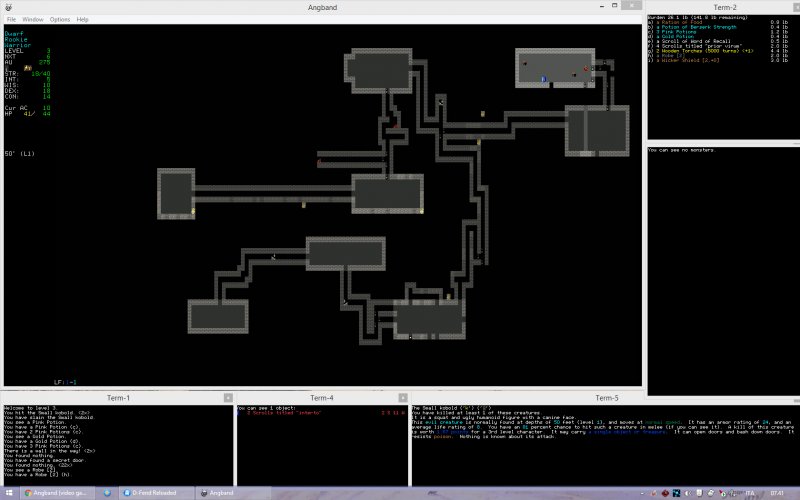
Task: Click the red monster symbol in top-right room
Action: click(x=586, y=69)
